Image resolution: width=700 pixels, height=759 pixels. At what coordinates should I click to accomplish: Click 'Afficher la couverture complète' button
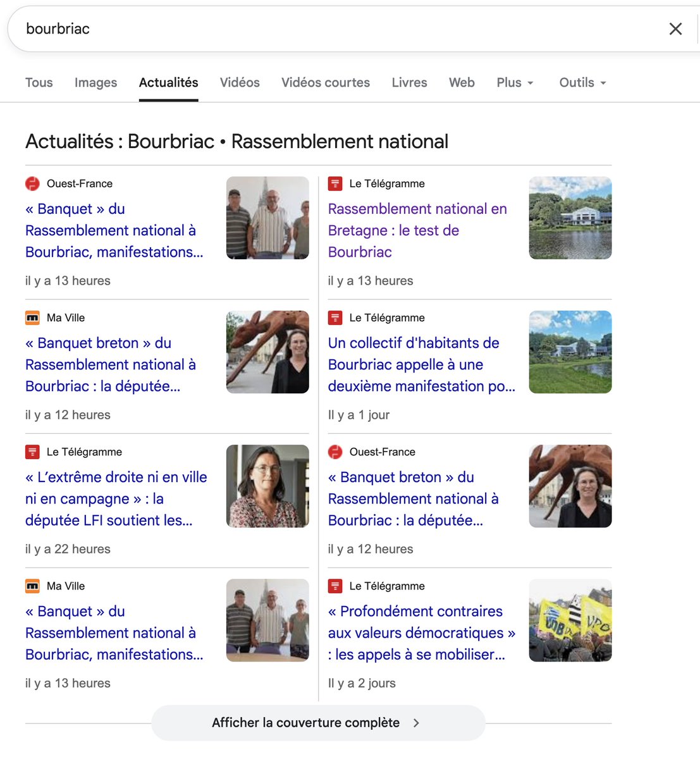(318, 723)
